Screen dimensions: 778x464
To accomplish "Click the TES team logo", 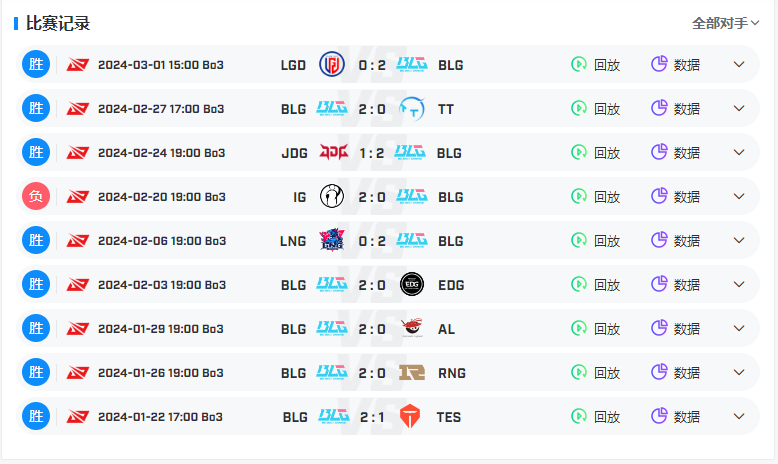I will click(x=410, y=416).
